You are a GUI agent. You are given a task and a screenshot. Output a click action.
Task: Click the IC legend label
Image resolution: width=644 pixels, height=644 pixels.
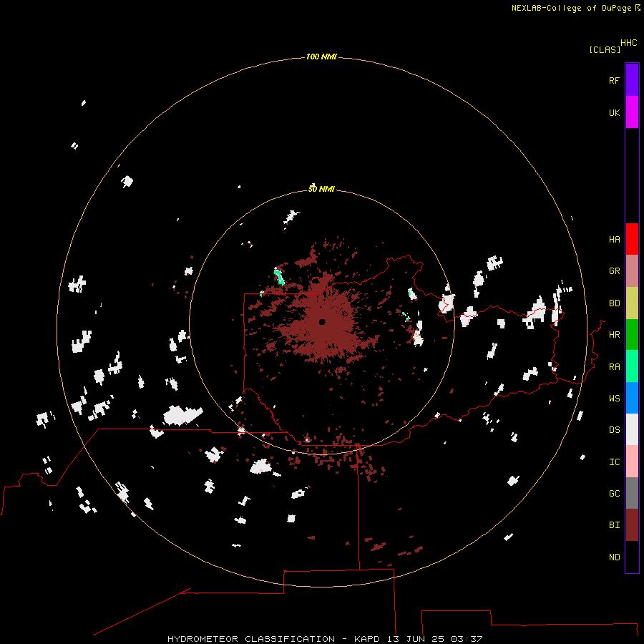(x=614, y=462)
